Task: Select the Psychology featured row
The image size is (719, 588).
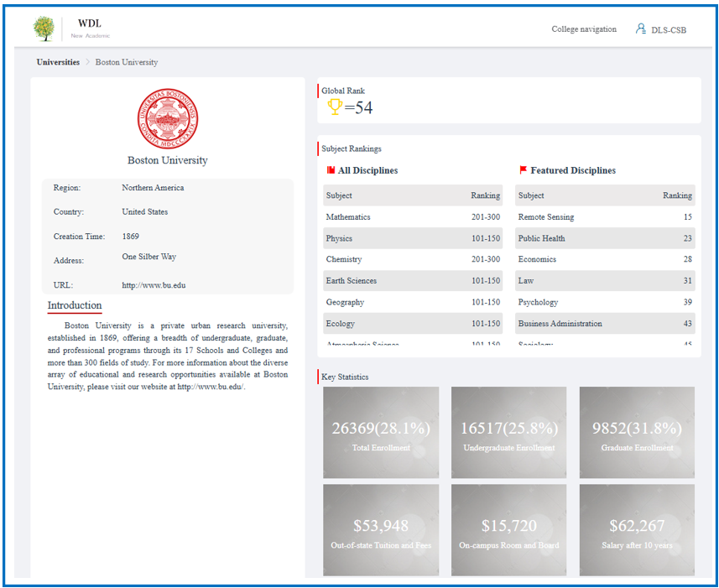Action: point(605,302)
